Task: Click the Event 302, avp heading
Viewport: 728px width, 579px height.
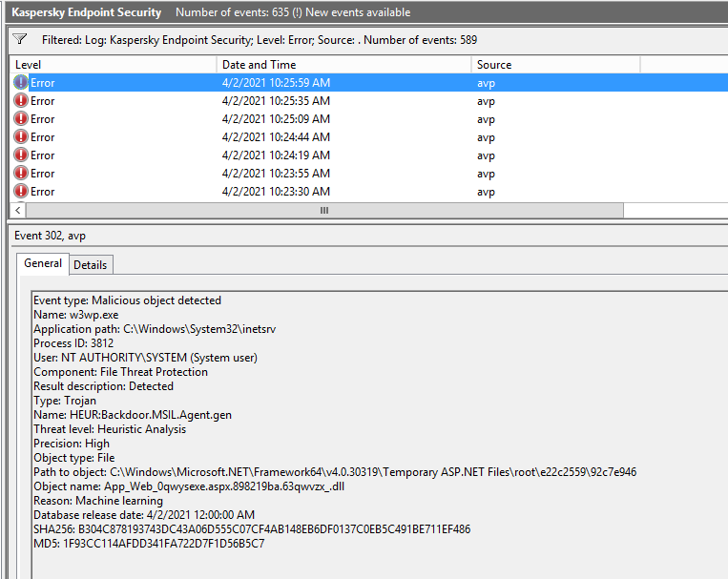Action: tap(50, 236)
